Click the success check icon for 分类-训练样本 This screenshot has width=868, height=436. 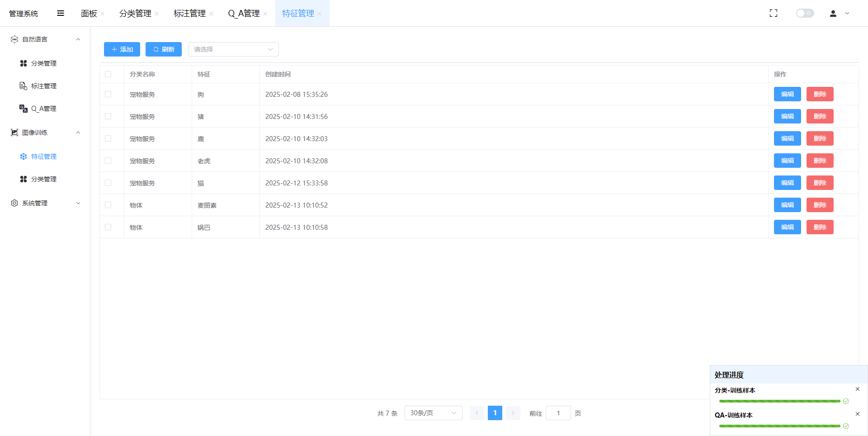point(846,401)
